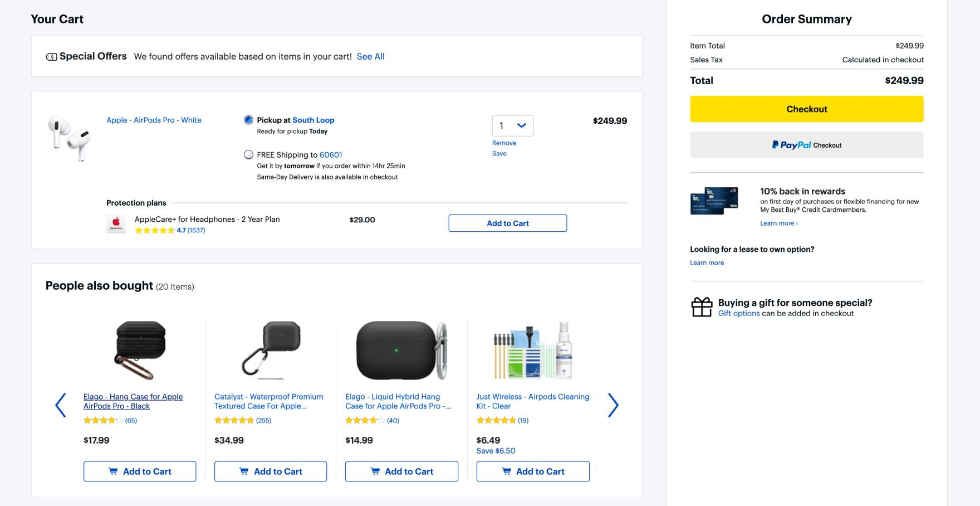
Task: Select Pickup at South Loop option
Action: pyautogui.click(x=249, y=120)
